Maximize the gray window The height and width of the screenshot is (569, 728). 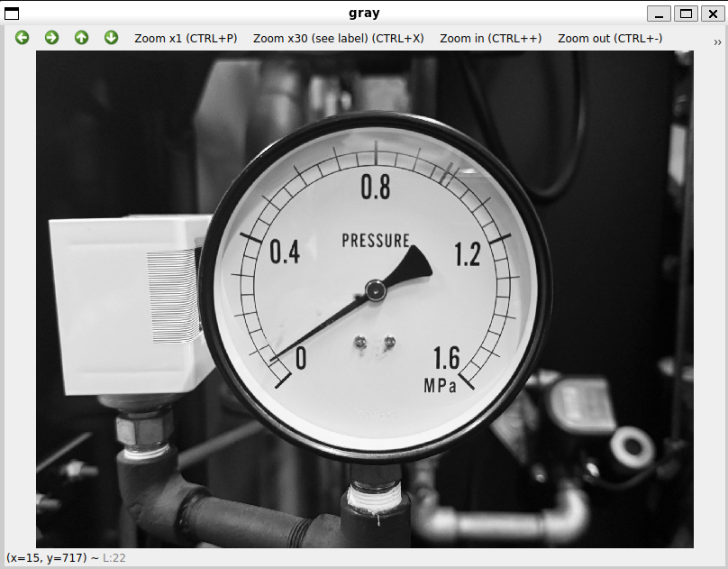(x=686, y=13)
